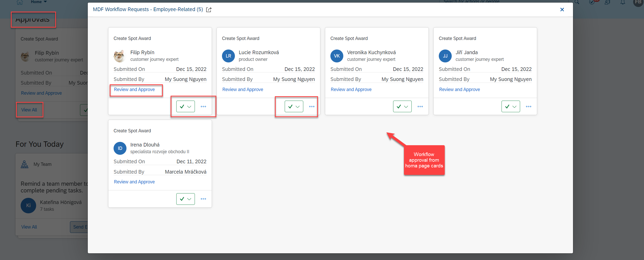The width and height of the screenshot is (644, 260).
Task: Click the product owner job title text
Action: [x=253, y=59]
